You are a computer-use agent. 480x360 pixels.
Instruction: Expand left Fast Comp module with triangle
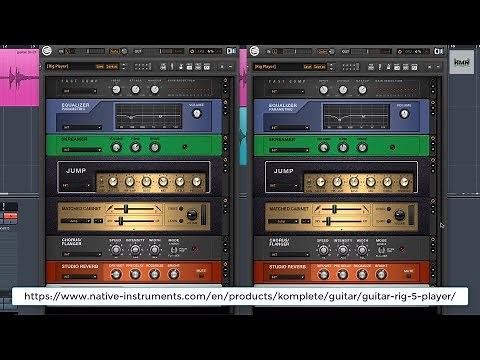point(225,91)
